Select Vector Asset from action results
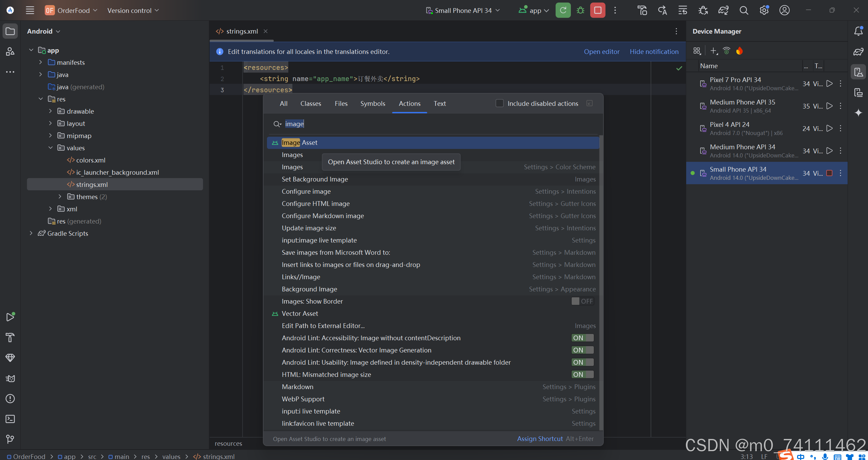 [300, 313]
